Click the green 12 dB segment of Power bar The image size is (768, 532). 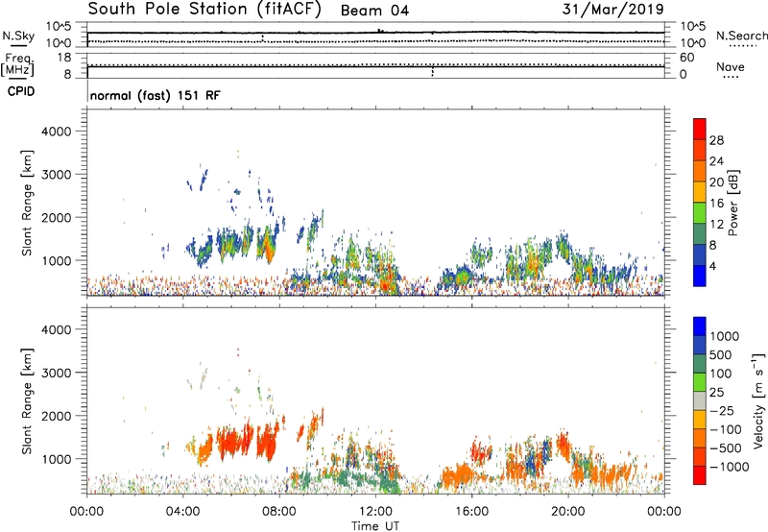(700, 212)
